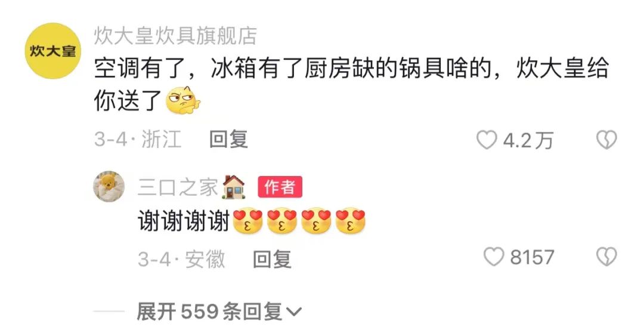Reply to the 炊大皇 comment via 回复
This screenshot has width=644, height=336.
coord(228,139)
